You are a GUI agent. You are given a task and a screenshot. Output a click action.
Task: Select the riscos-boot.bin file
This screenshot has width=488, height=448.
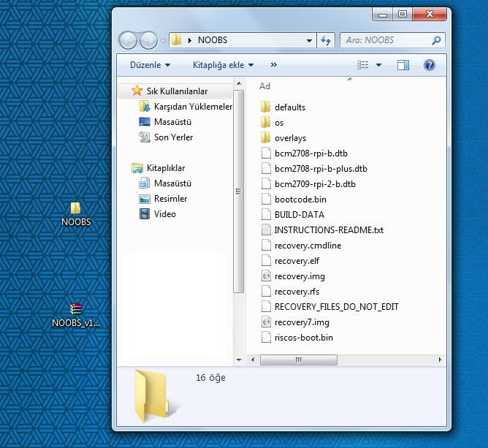pyautogui.click(x=297, y=338)
